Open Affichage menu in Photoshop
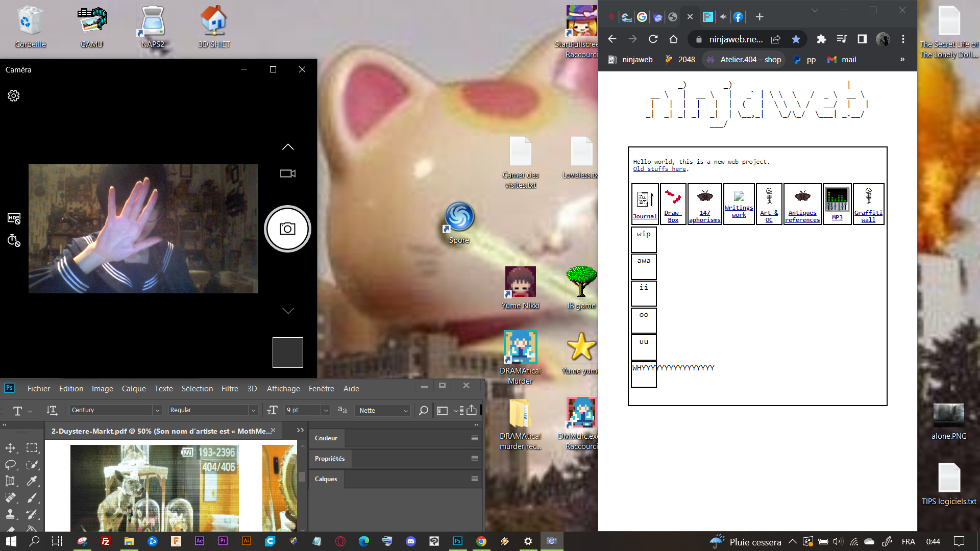Screen dimensions: 980x551 [x=283, y=389]
